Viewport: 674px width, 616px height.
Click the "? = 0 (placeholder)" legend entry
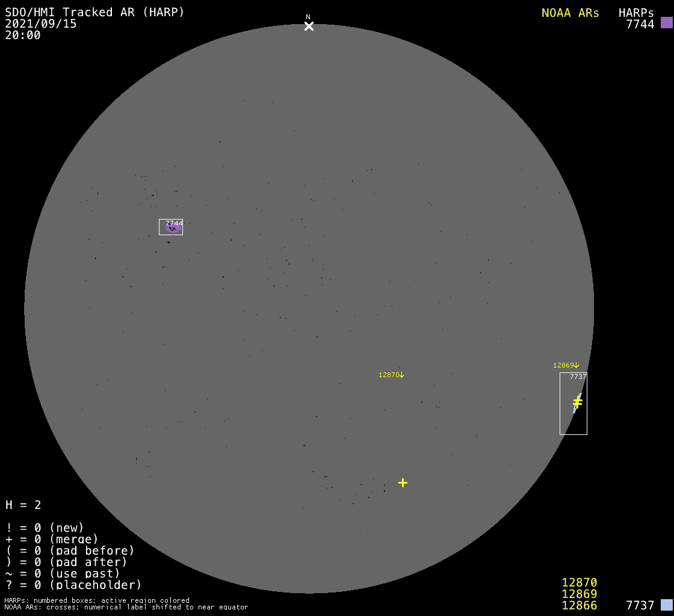73,584
